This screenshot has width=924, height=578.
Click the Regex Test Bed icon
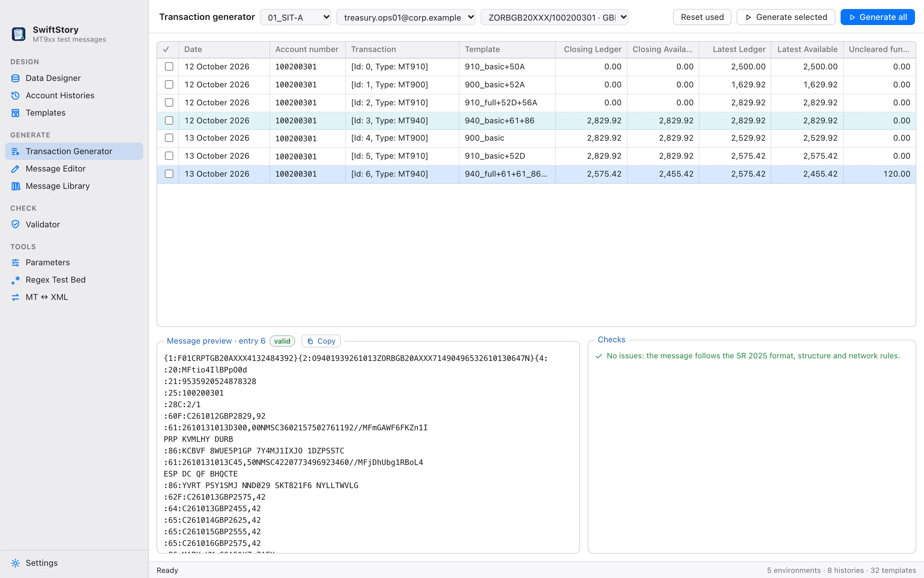pos(15,280)
